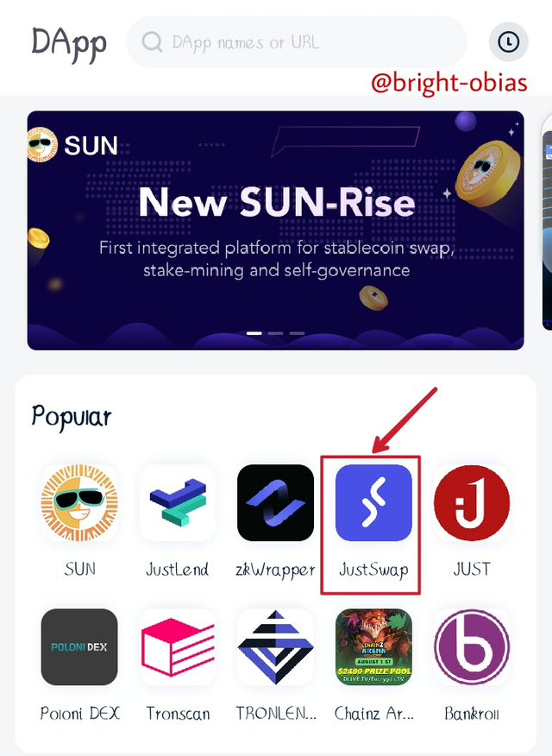552x756 pixels.
Task: Open the Chainz Arena game icon
Action: tap(373, 647)
